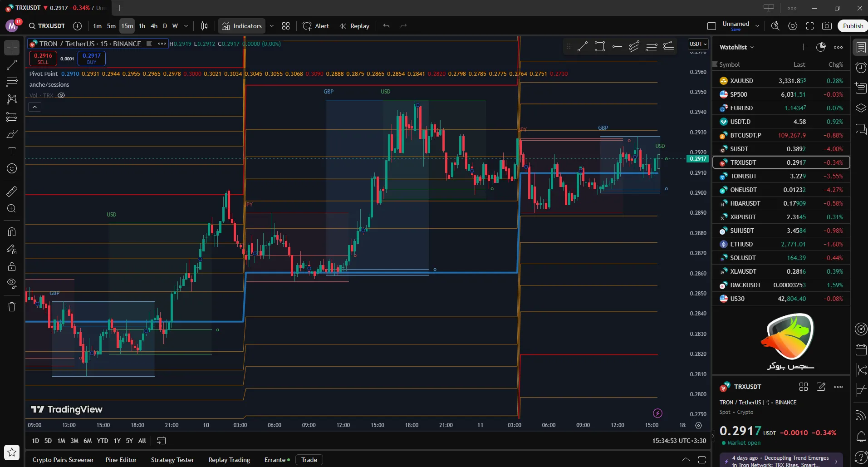Screen dimensions: 868x467
Task: Collapse the indicator legend chevron
Action: click(x=35, y=107)
